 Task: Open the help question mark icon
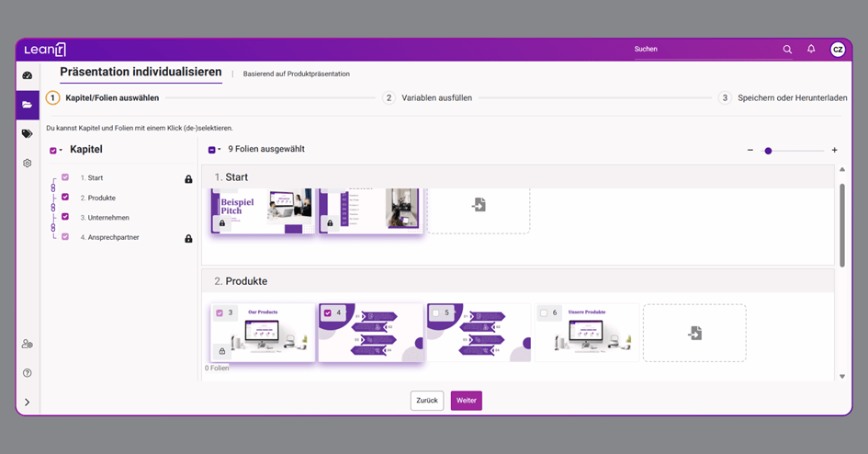click(28, 373)
